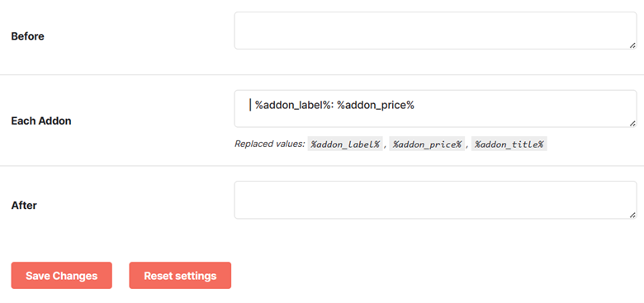
Task: Select the %addon_title% replaced value tag
Action: (x=509, y=144)
